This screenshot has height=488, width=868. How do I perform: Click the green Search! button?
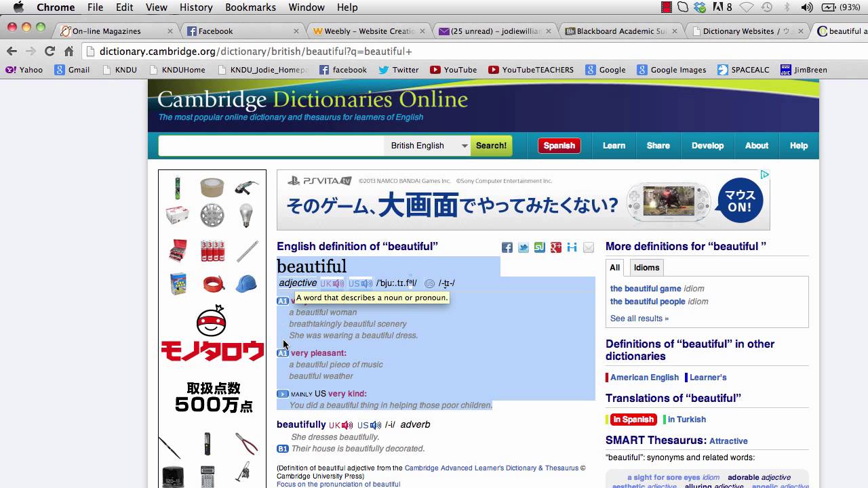(491, 146)
